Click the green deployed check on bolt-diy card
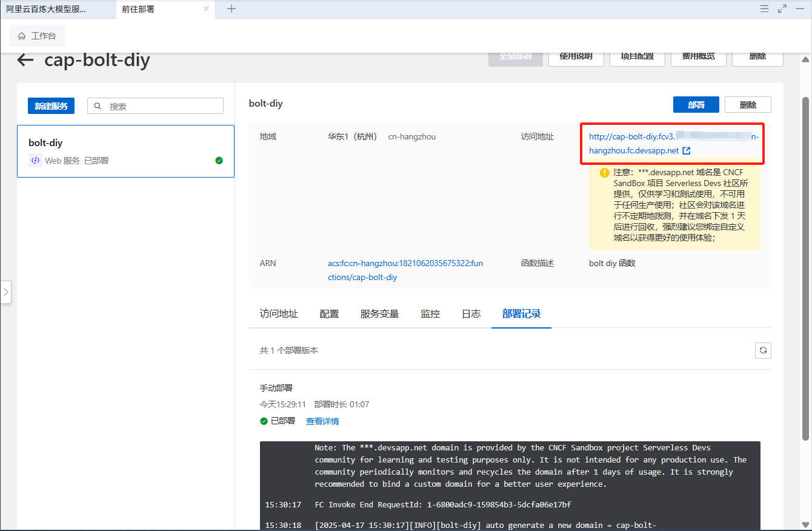The image size is (812, 531). click(x=219, y=161)
